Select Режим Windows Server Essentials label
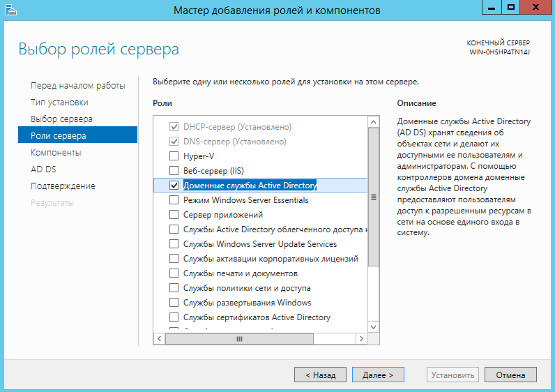 245,200
